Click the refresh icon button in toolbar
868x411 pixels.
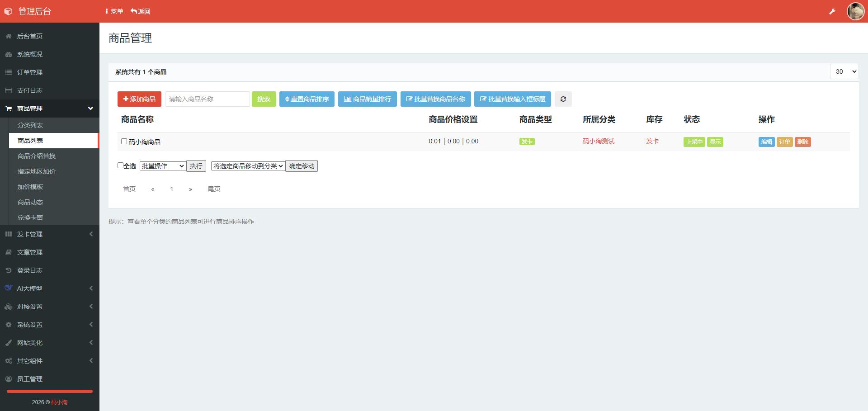(x=563, y=99)
